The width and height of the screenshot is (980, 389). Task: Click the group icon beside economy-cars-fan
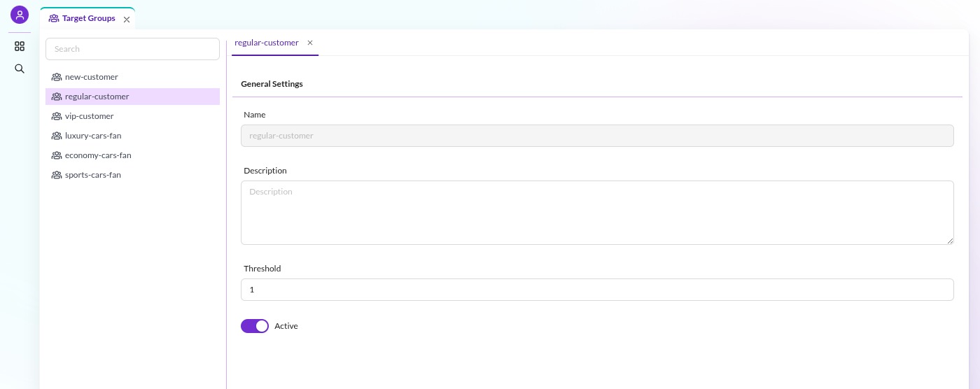[x=57, y=155]
